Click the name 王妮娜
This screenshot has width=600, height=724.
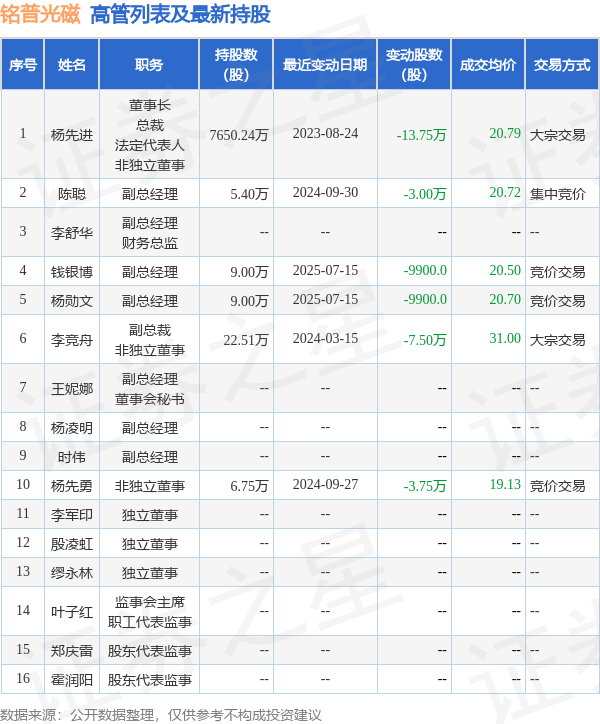[72, 389]
